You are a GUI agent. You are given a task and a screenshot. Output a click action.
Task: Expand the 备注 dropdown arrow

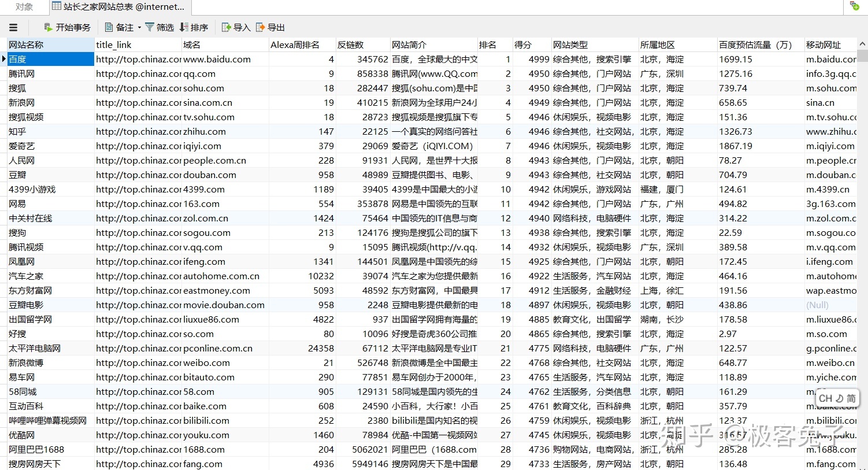139,27
